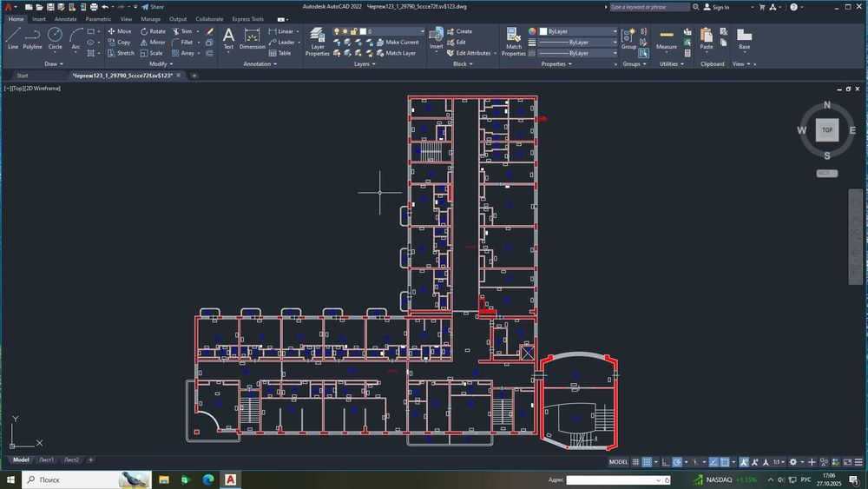The height and width of the screenshot is (489, 868).
Task: Toggle the drawing grid display
Action: (x=636, y=462)
